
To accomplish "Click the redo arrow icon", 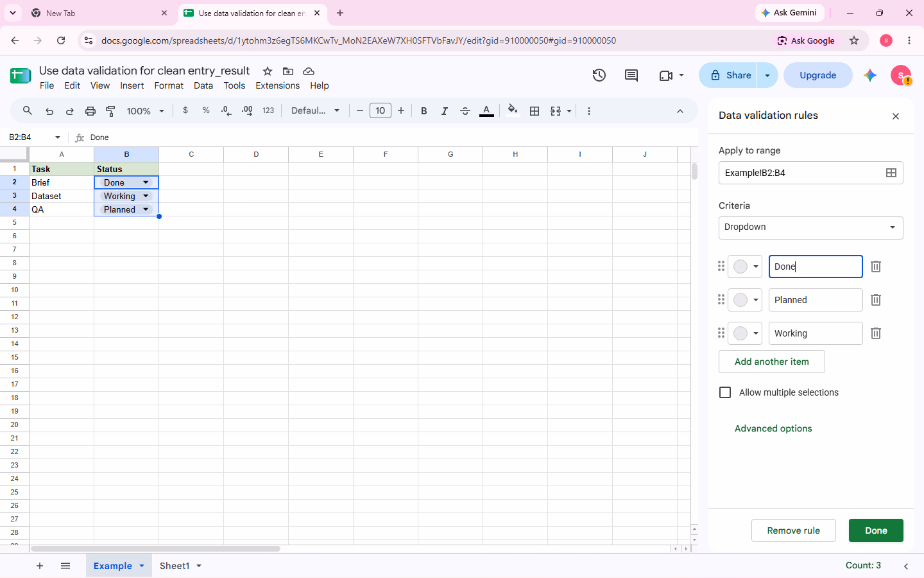I will [70, 111].
